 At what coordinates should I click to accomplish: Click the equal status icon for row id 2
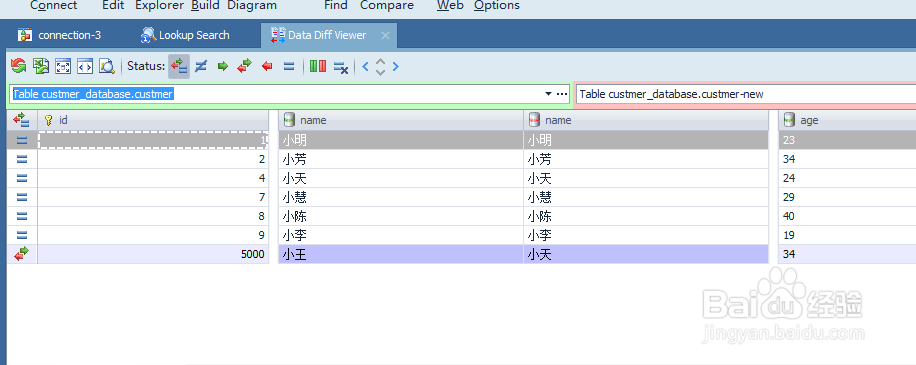[x=22, y=159]
